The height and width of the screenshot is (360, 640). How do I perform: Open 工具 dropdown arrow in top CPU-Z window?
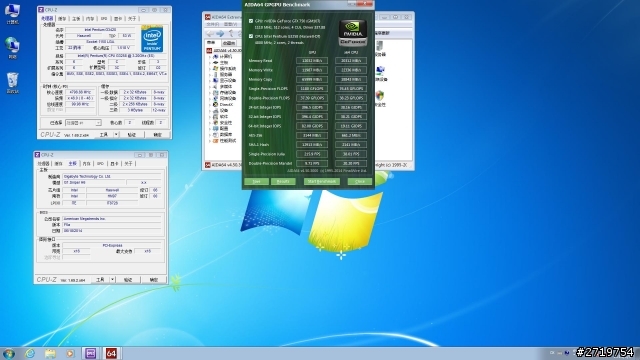point(116,135)
